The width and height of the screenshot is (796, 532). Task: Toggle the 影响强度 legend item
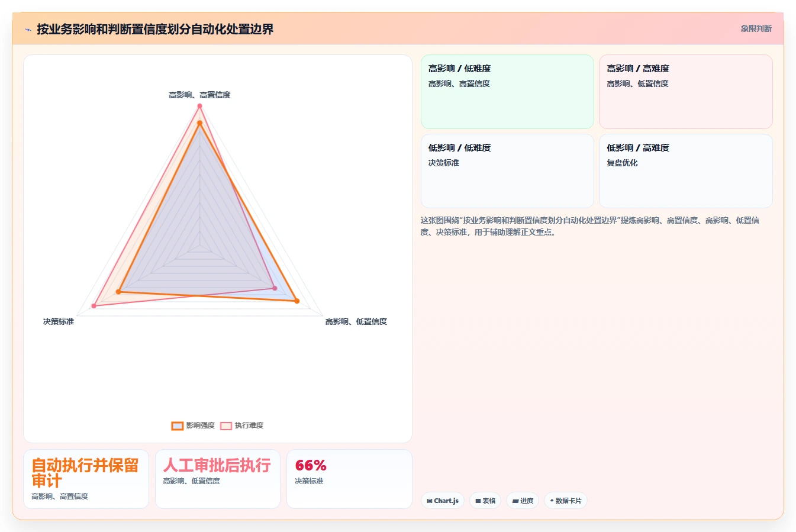click(x=193, y=425)
